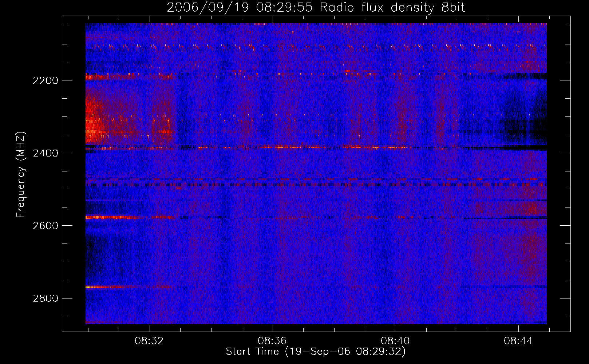Screen dimensions: 589x364
Task: Click the 08:40 time tick label
Action: click(x=395, y=341)
